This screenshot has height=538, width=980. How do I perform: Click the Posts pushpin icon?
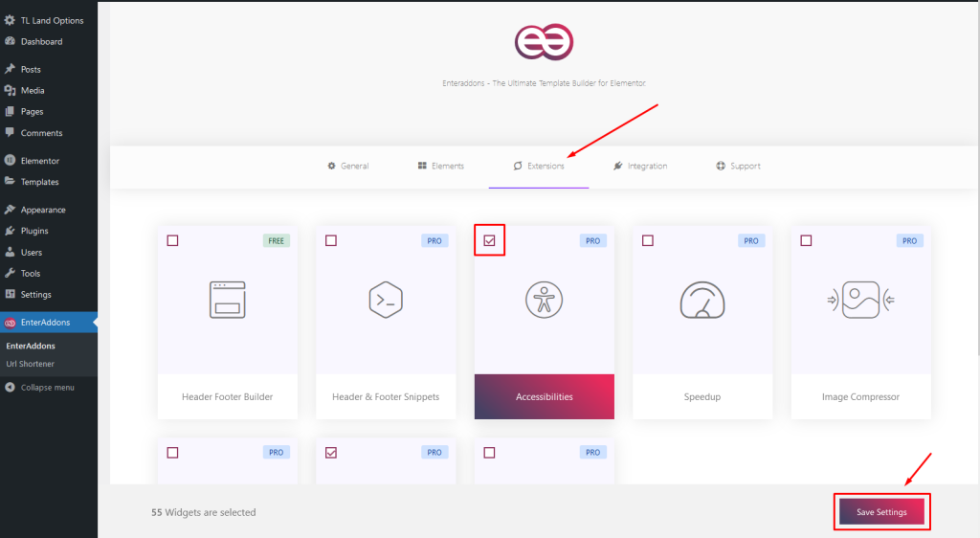point(10,69)
